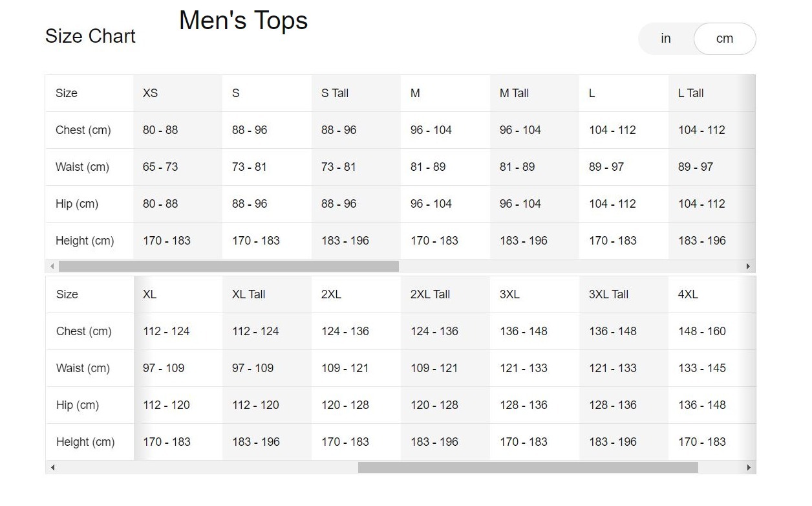Click the XS size column header
Viewport: 812px width, 506px height.
[x=150, y=93]
